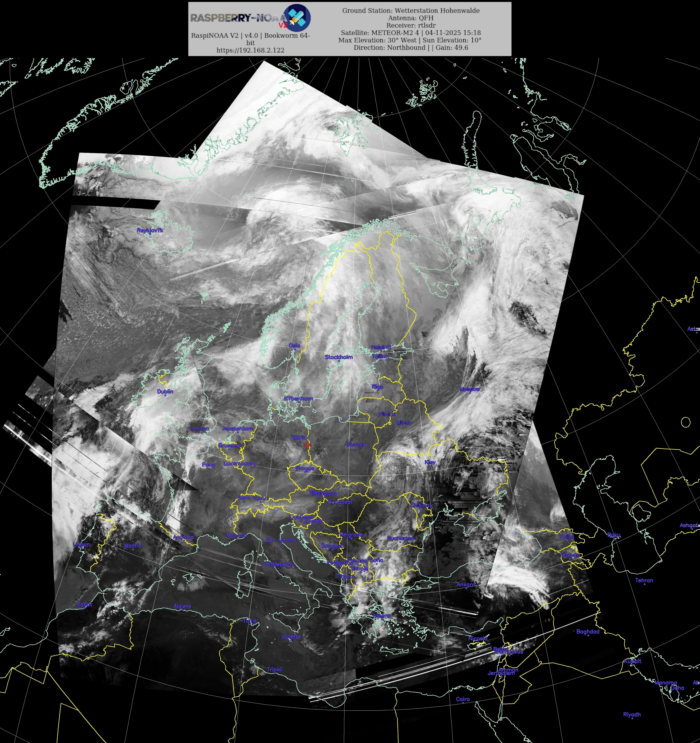Screen dimensions: 700x743
Task: Click the Madrid city label
Action: [133, 546]
